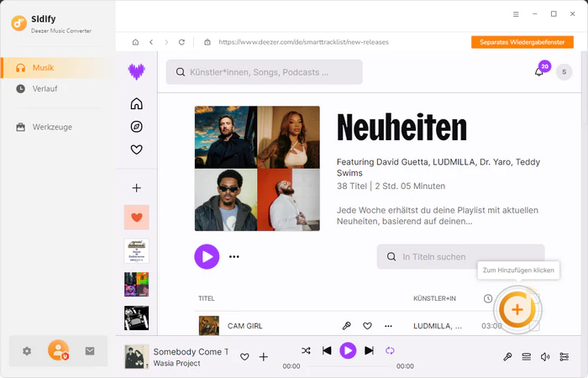The height and width of the screenshot is (378, 588).
Task: Click the now-playing album cover
Action: point(136,357)
